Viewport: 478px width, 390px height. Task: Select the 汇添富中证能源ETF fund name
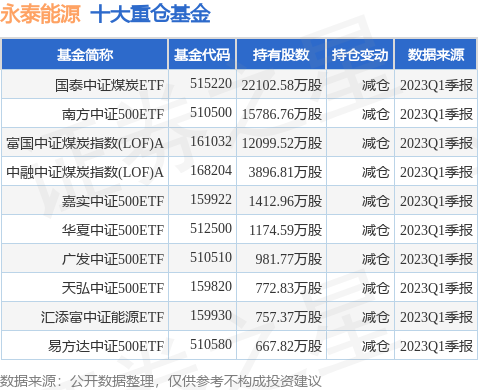pos(103,317)
